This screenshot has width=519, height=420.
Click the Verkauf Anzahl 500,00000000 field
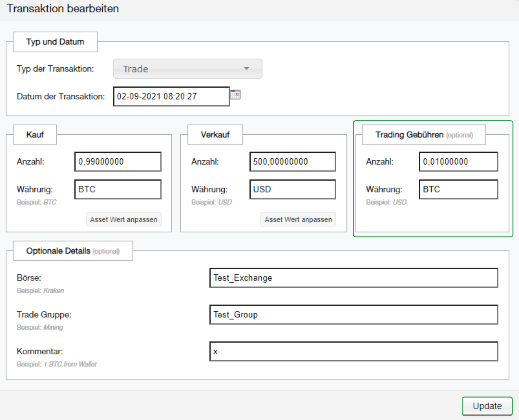click(x=292, y=162)
